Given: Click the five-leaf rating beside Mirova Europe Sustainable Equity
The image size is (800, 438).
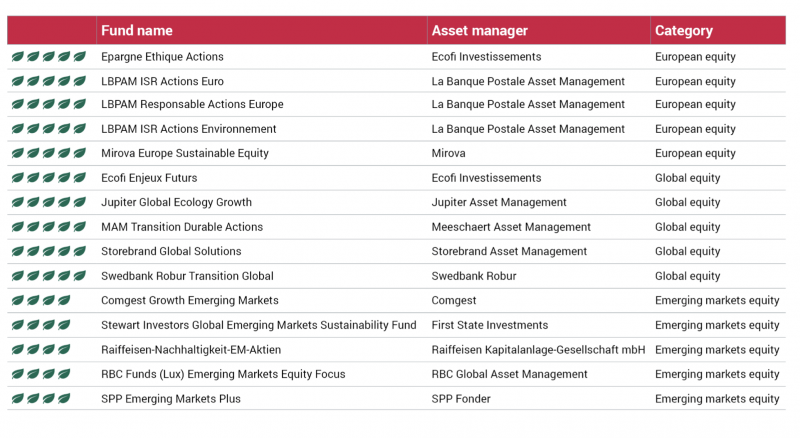Looking at the screenshot, I should pos(48,153).
